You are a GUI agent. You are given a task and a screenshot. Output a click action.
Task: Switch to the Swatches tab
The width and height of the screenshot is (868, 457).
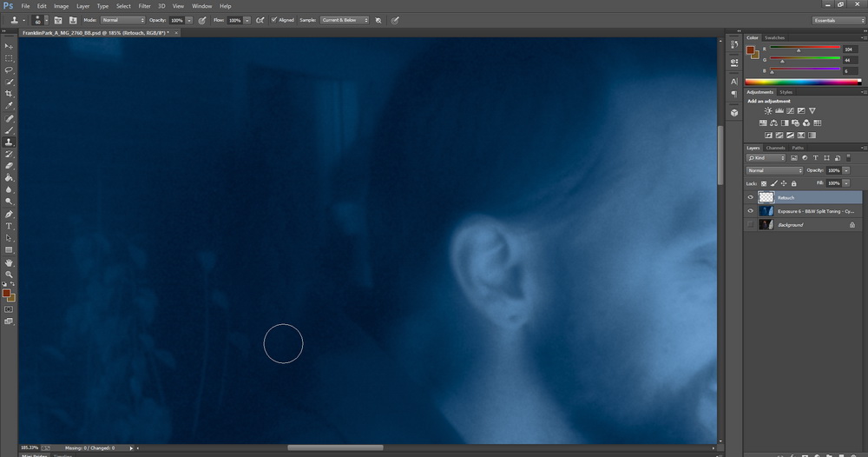click(775, 38)
